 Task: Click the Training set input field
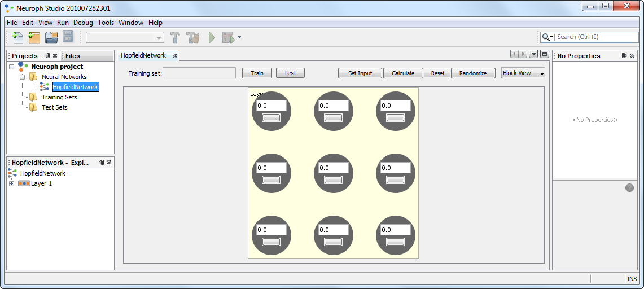click(199, 73)
